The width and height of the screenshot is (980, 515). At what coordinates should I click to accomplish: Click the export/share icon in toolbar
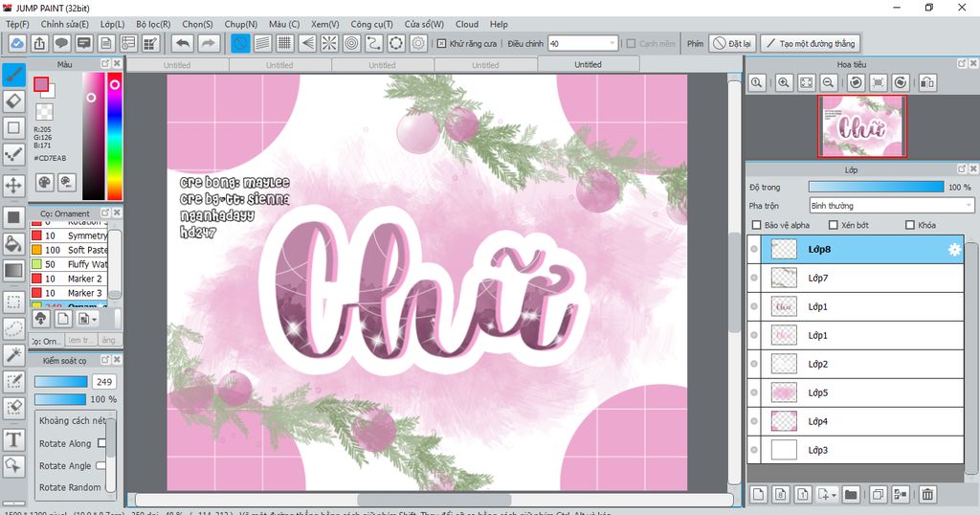pos(39,44)
